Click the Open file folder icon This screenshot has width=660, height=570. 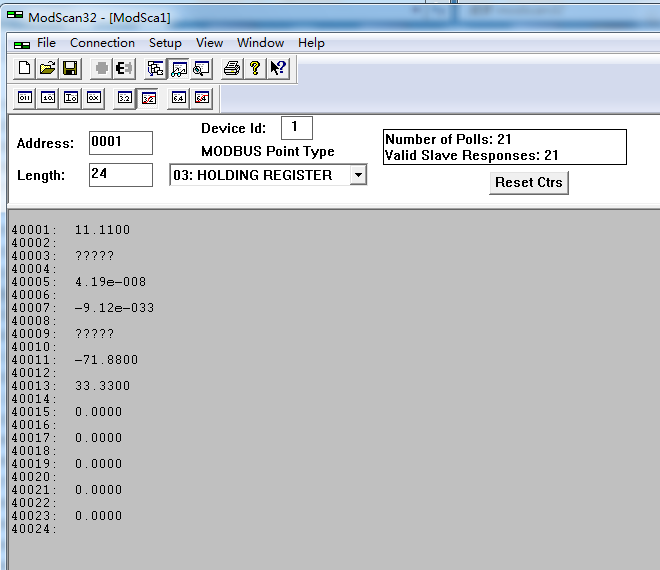pos(47,68)
